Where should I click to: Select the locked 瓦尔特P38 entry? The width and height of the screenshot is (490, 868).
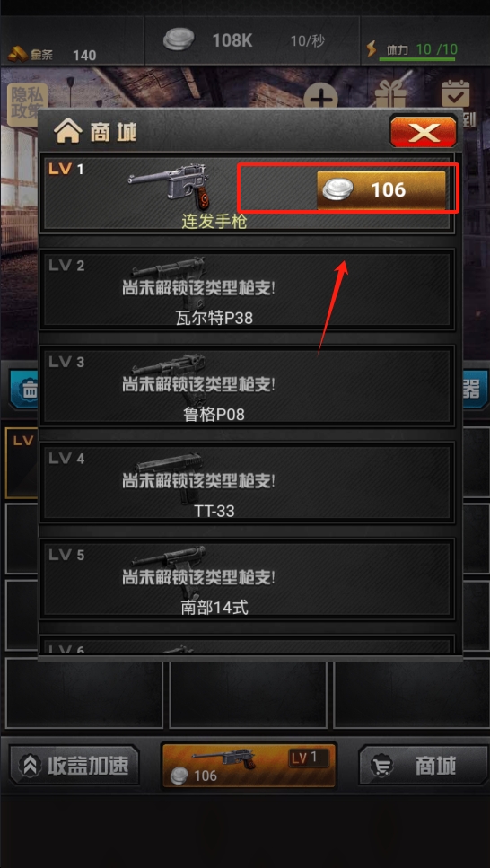247,288
